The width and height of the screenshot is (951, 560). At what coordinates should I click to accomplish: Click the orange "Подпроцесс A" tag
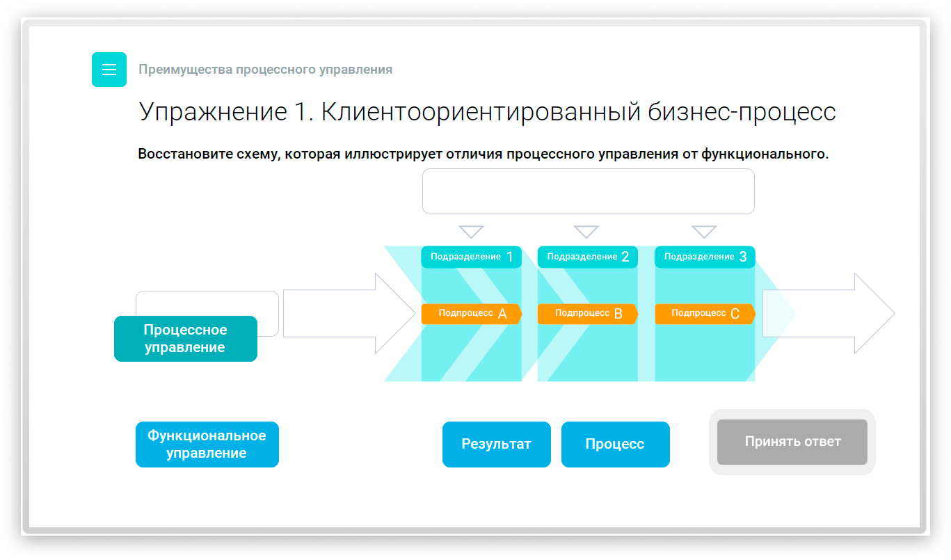(472, 314)
